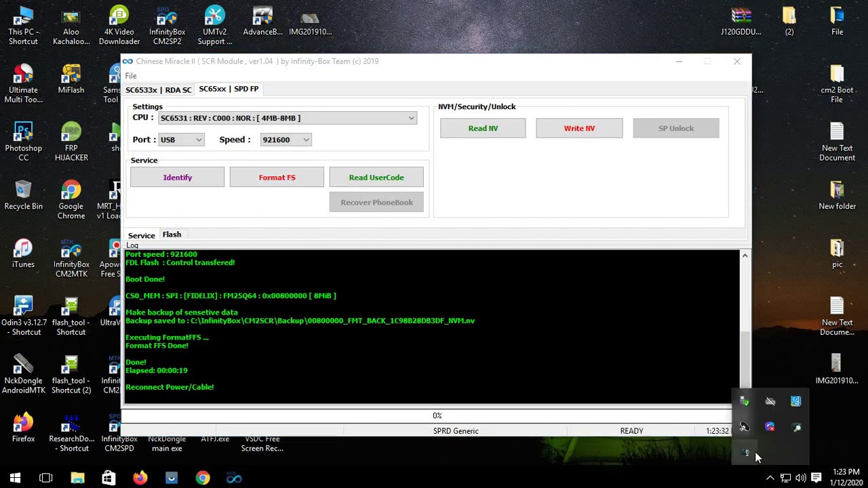Image resolution: width=868 pixels, height=488 pixels.
Task: Open File Explorer from the taskbar
Action: tap(77, 478)
